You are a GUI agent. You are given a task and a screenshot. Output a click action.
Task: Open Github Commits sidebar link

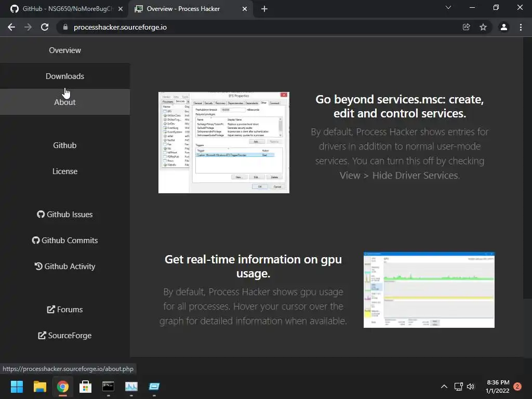point(65,240)
